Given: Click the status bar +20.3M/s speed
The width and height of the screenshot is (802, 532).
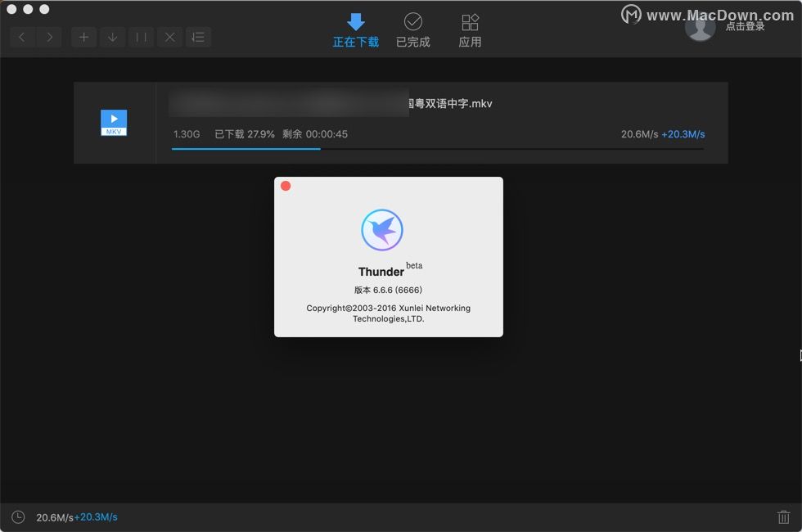Looking at the screenshot, I should click(97, 517).
